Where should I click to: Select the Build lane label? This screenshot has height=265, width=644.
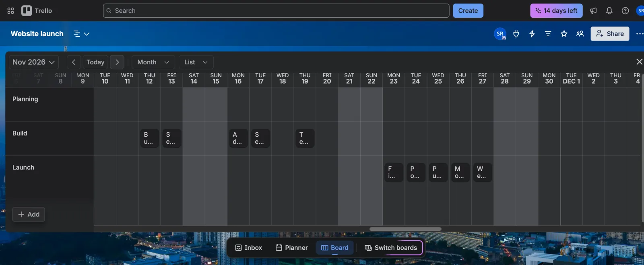(20, 133)
